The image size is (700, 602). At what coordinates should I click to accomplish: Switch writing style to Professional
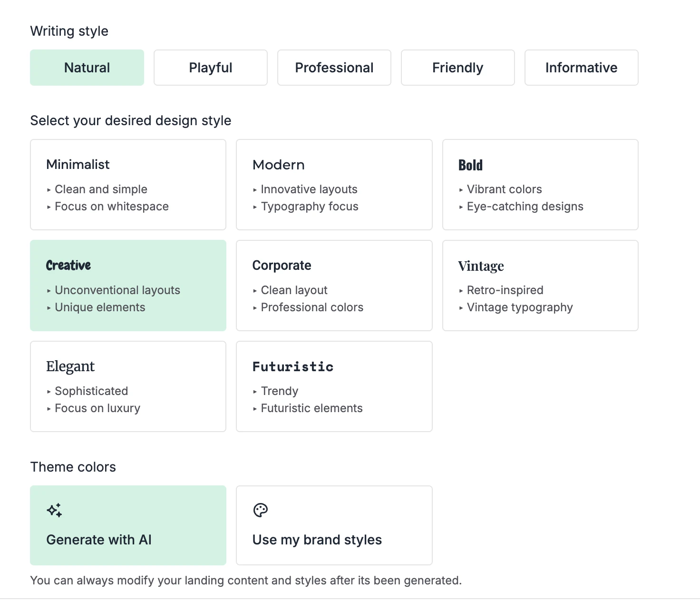334,68
